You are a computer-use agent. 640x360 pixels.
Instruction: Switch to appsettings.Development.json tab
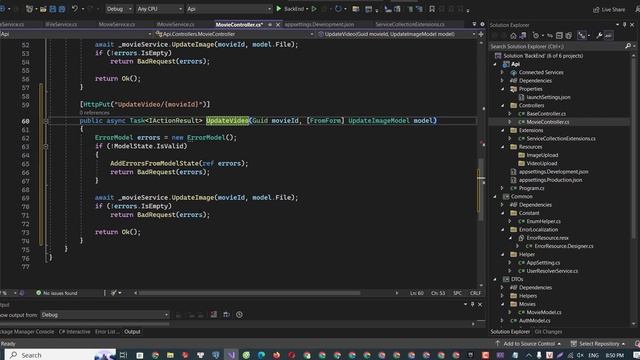pos(319,24)
